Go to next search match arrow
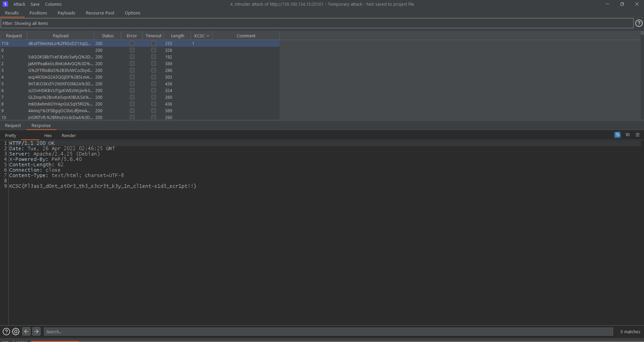This screenshot has width=644, height=342. pos(37,331)
